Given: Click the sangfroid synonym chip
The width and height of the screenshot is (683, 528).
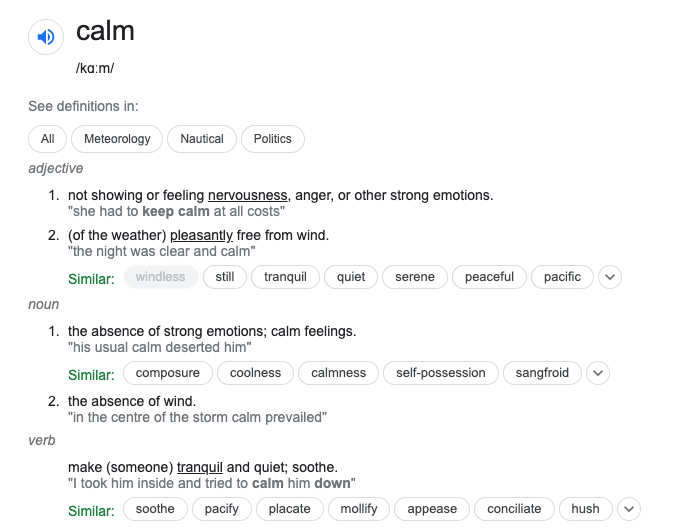Looking at the screenshot, I should click(x=542, y=373).
